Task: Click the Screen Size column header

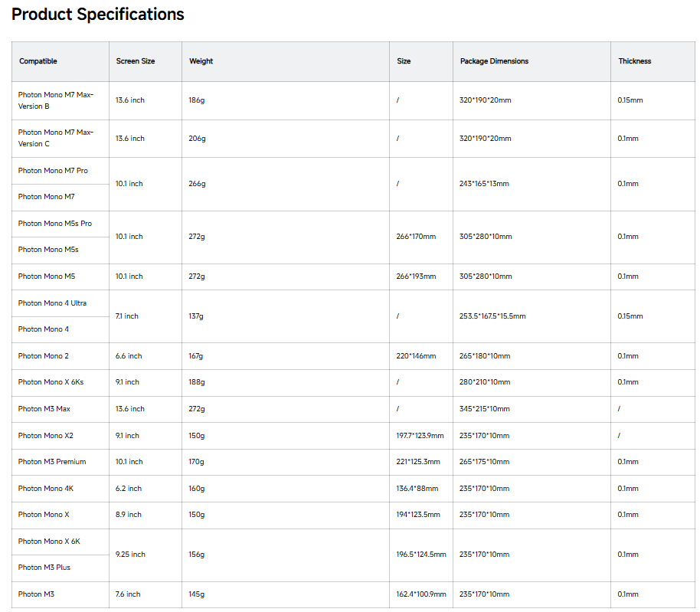Action: tap(136, 61)
